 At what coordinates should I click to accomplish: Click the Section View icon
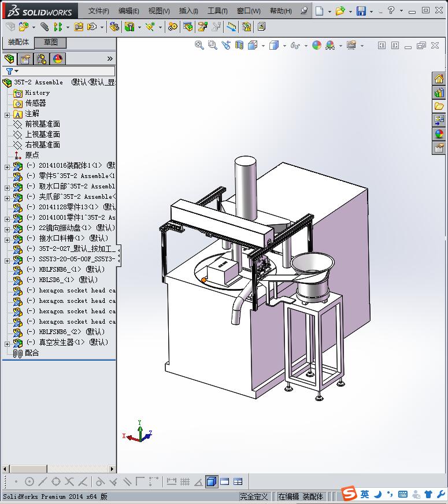click(239, 45)
